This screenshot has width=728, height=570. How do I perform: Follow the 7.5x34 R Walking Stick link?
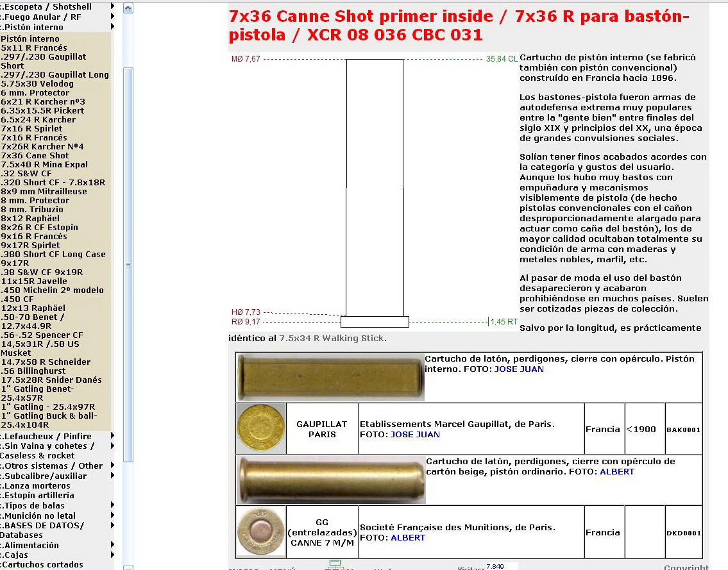tap(332, 338)
